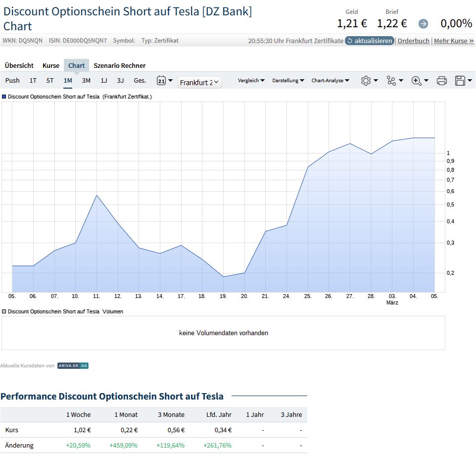Click the 'keine Volumendaten vorhanden' volume panel
This screenshot has width=476, height=454.
click(224, 333)
